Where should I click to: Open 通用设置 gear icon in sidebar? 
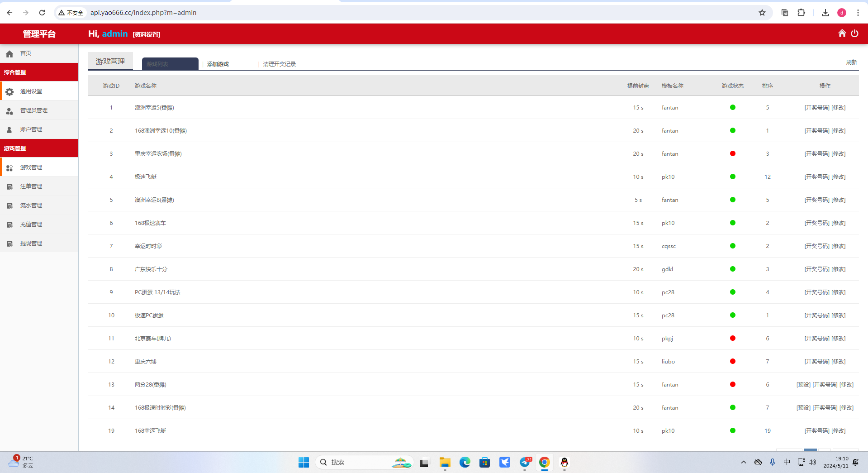pyautogui.click(x=9, y=91)
